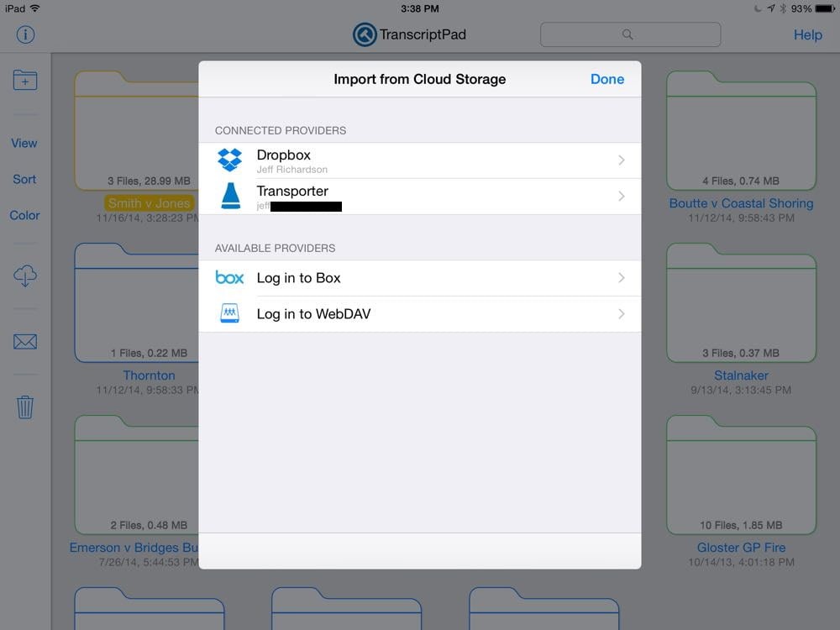This screenshot has width=840, height=630.
Task: Click the 4 Files, 0.74 MB text
Action: (x=741, y=181)
